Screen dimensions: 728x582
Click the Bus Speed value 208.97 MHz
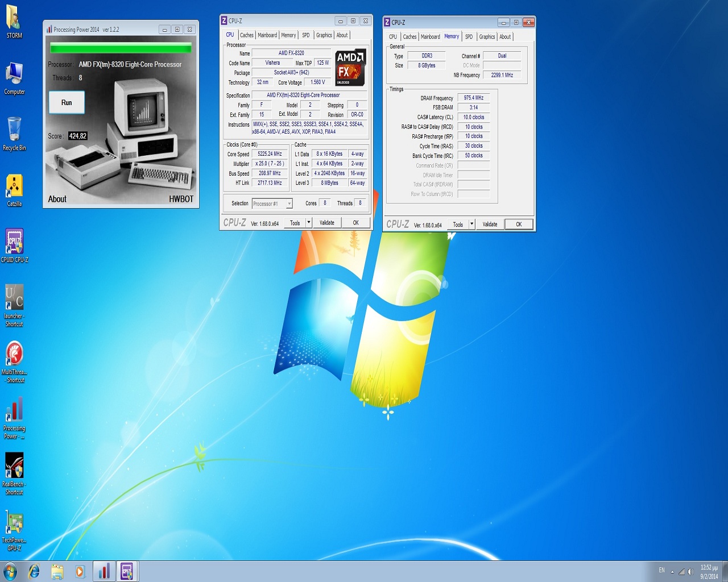270,173
